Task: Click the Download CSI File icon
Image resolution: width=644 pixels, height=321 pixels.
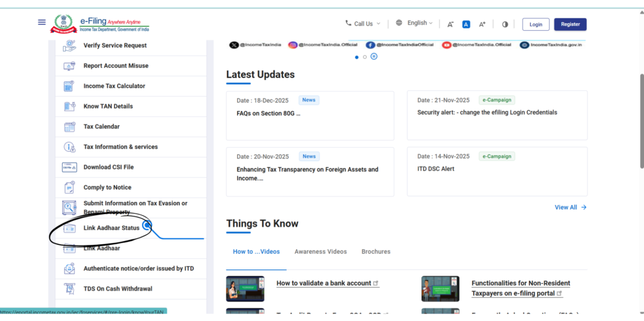Action: (x=69, y=167)
